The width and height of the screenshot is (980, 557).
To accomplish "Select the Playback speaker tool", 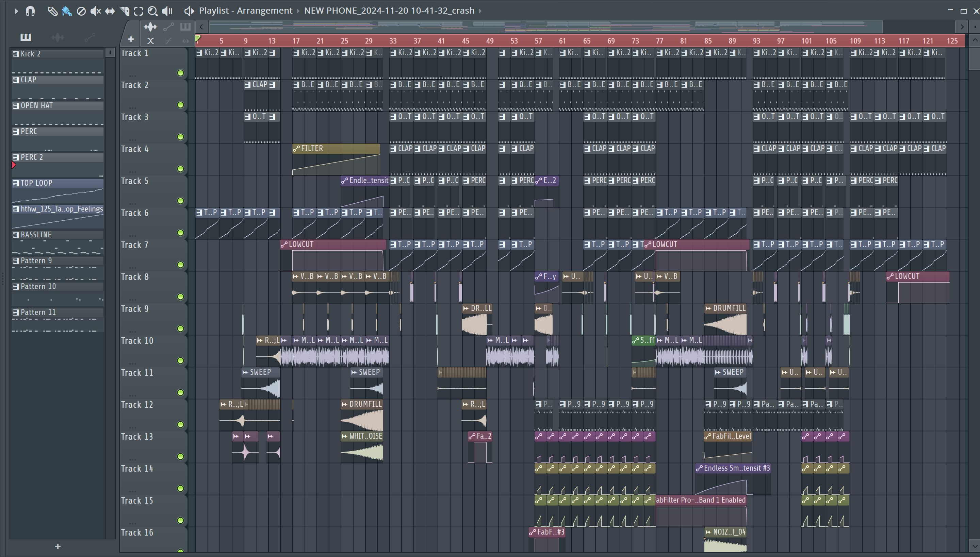I will click(x=167, y=11).
